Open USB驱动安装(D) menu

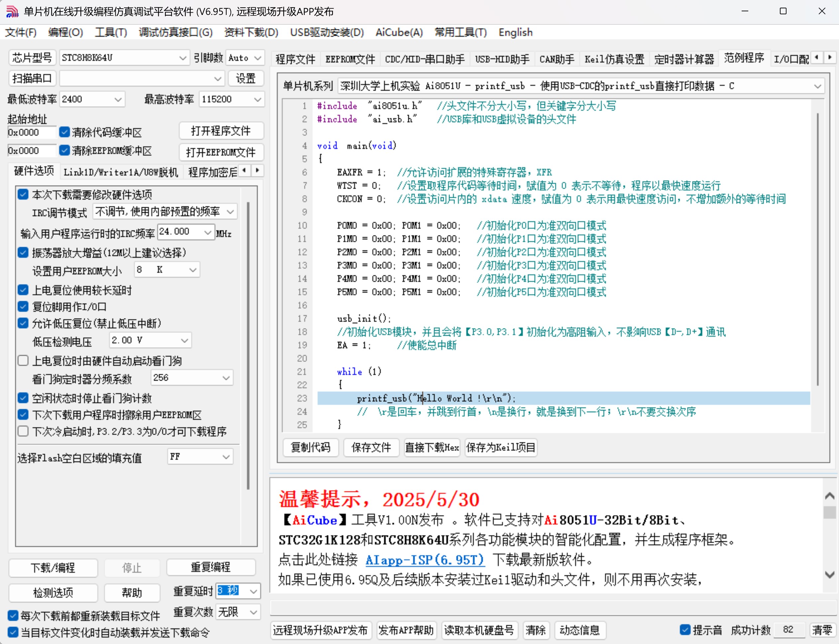[327, 32]
